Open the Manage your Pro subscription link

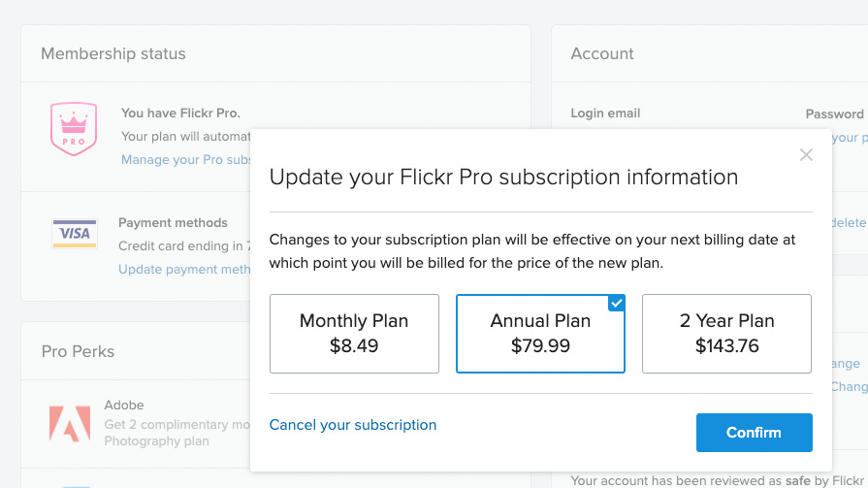(x=185, y=159)
